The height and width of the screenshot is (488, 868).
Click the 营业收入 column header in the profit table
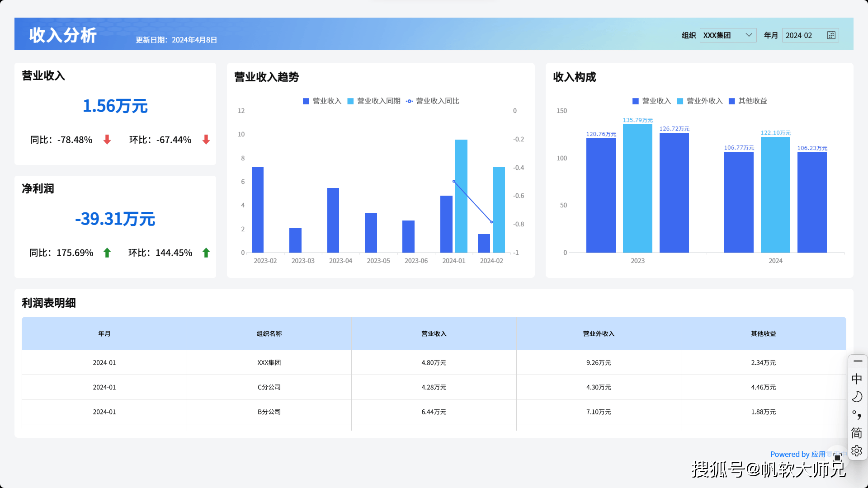[433, 333]
